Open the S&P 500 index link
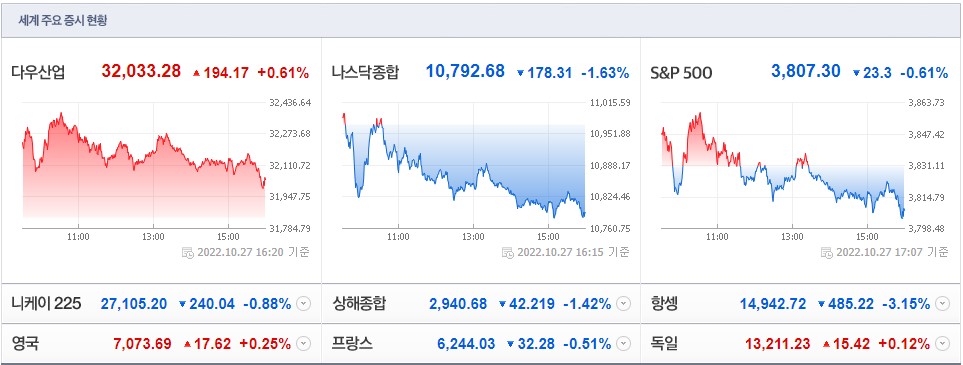The image size is (963, 365). pos(681,73)
